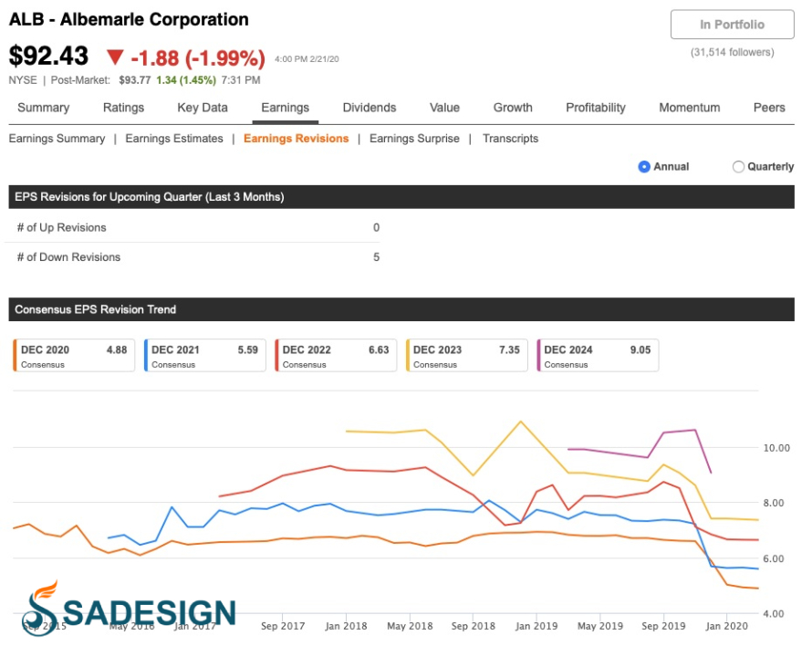The width and height of the screenshot is (812, 646).
Task: Click the Jan 2019 x-axis label
Action: click(536, 626)
